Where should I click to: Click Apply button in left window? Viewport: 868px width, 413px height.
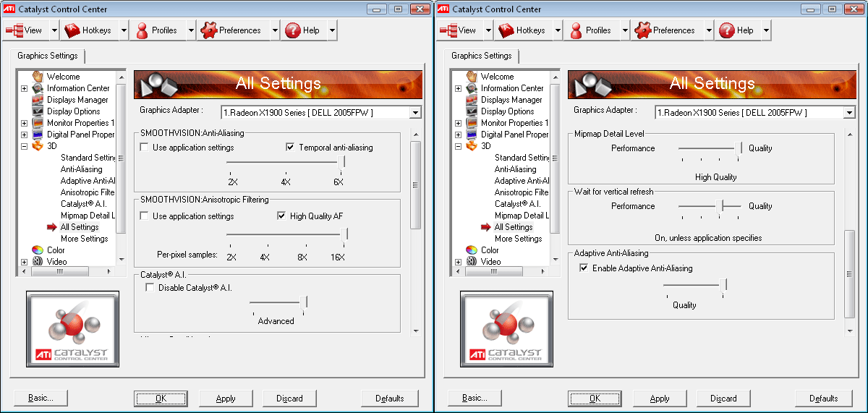click(226, 398)
